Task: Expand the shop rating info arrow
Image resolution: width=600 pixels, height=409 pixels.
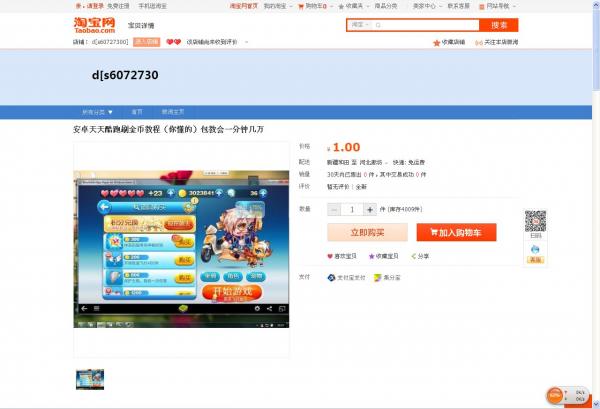Action: point(246,42)
